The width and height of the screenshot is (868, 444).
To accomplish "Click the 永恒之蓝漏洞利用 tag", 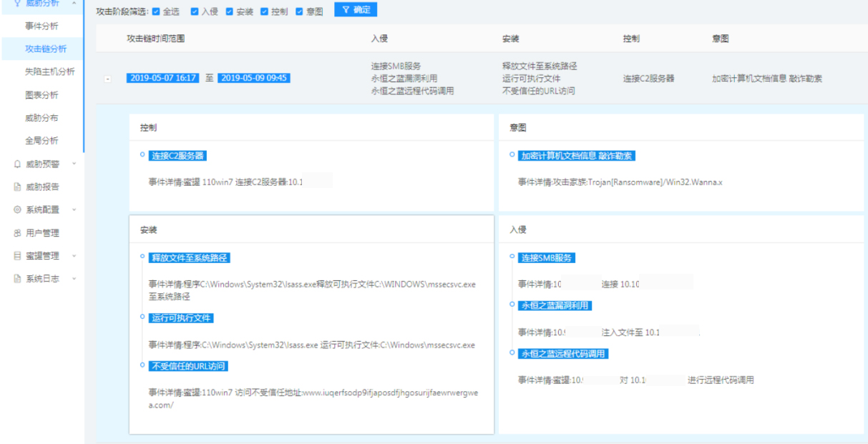I will click(555, 305).
